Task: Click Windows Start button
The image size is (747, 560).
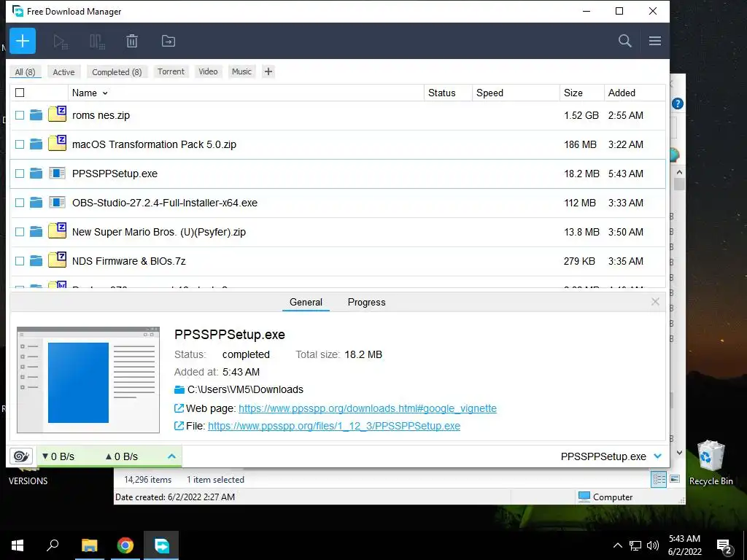Action: pyautogui.click(x=18, y=545)
